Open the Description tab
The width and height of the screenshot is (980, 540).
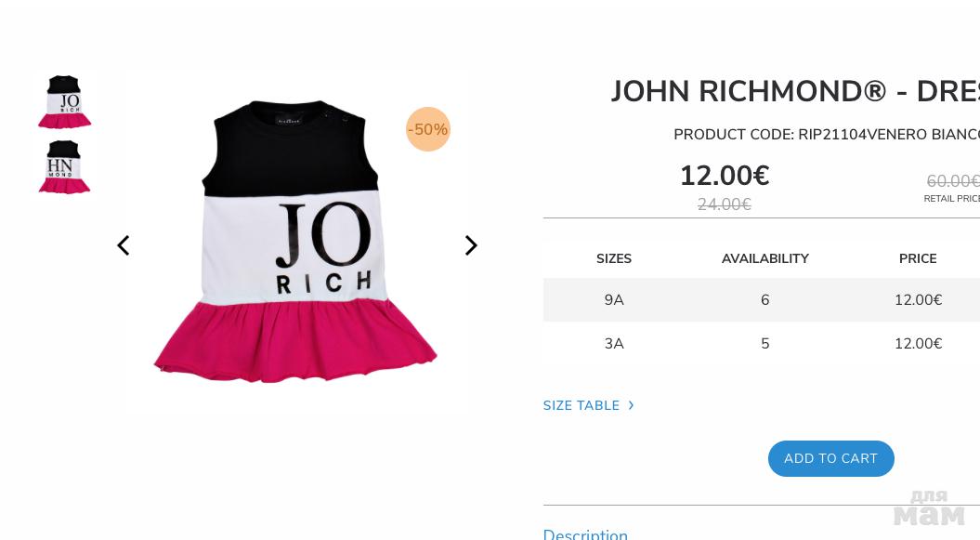585,534
